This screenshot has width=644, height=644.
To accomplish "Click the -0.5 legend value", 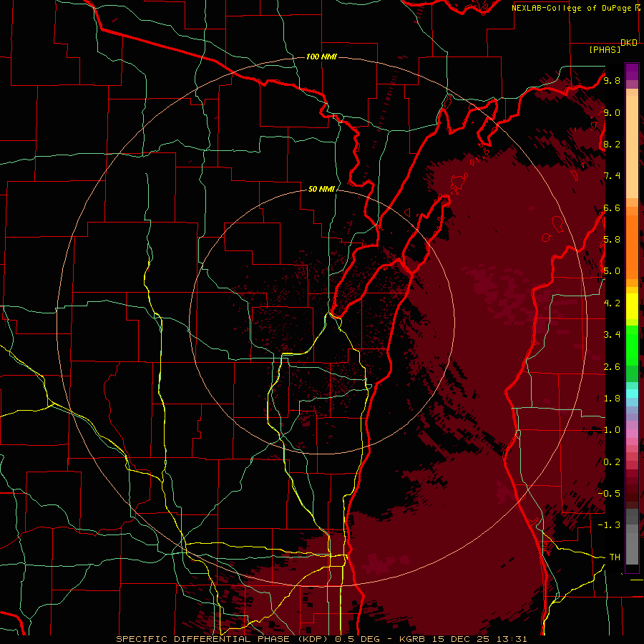I will click(x=609, y=493).
